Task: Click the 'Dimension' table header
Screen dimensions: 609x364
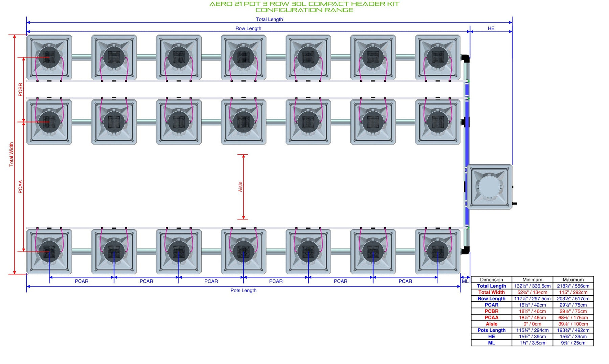Action: coord(491,280)
